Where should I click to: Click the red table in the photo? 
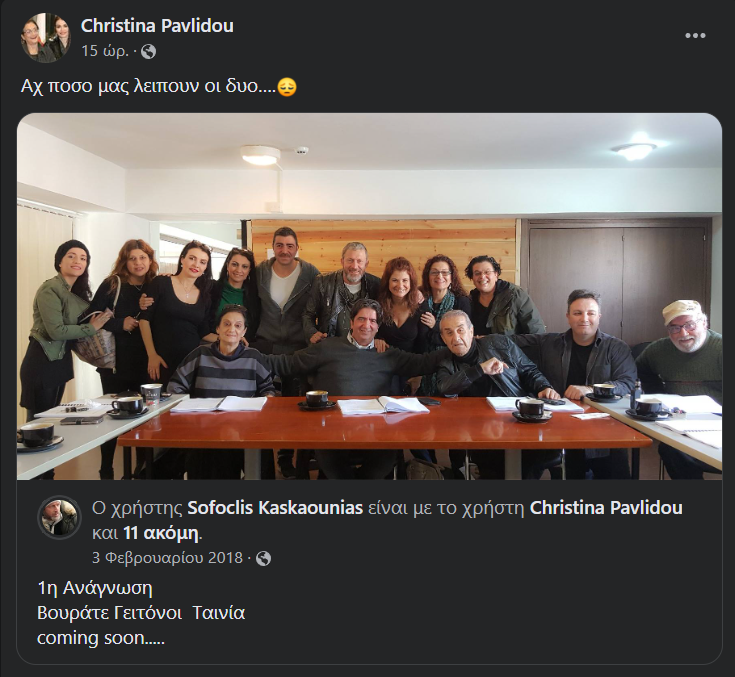(x=384, y=424)
